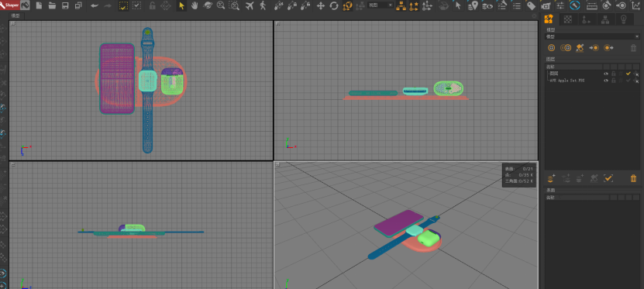Click the floppy disk save icon
The width and height of the screenshot is (644, 289).
tap(65, 5)
